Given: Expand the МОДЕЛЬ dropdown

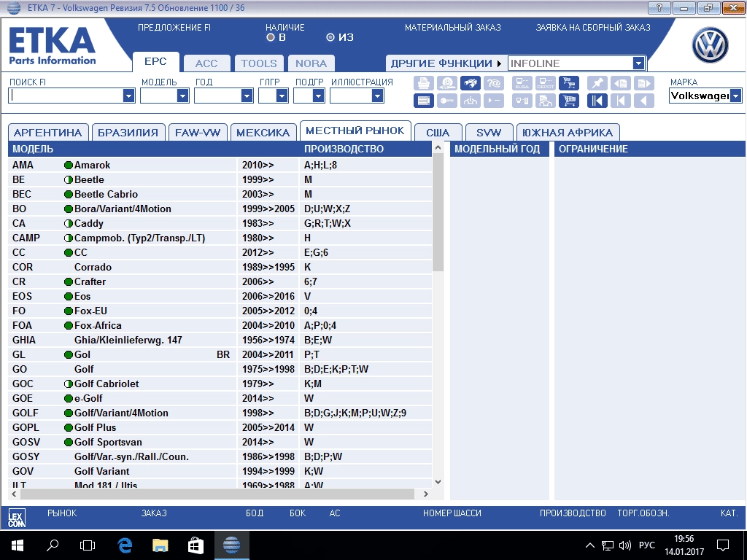Looking at the screenshot, I should pos(183,96).
